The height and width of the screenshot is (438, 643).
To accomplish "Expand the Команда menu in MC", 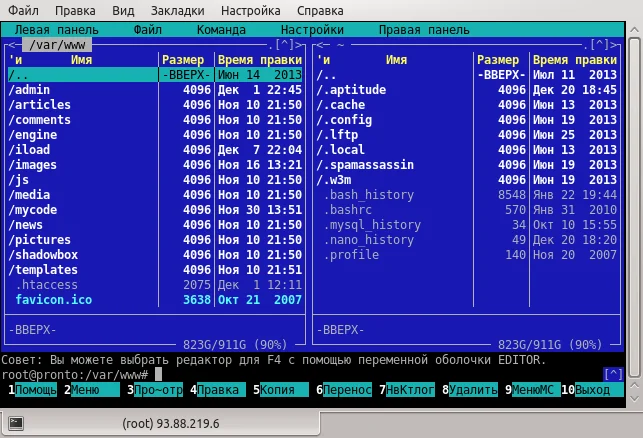I will coord(221,30).
